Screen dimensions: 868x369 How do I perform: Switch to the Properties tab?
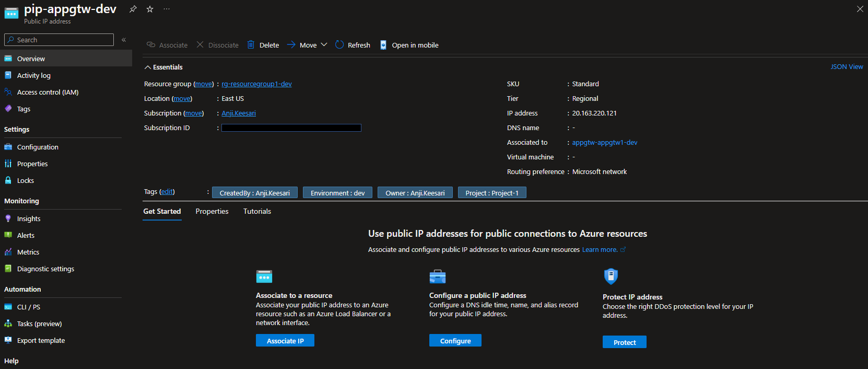[212, 211]
